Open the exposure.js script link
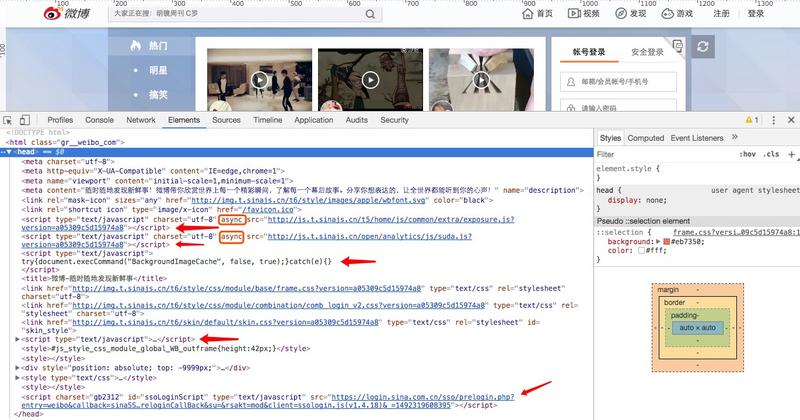Viewport: 800px width, 420px height. click(x=391, y=219)
